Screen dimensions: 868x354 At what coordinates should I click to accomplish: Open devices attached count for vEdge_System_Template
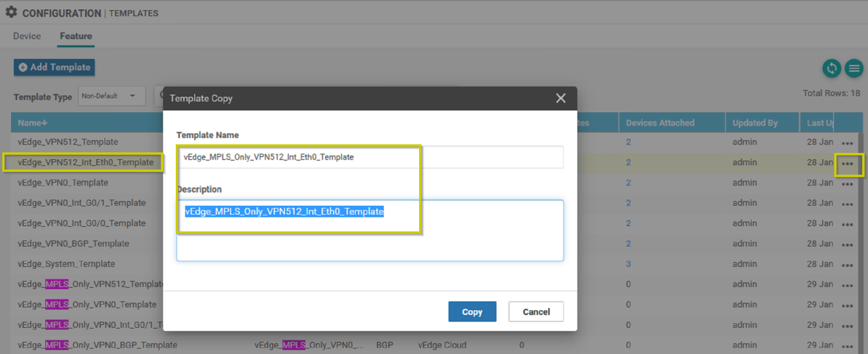[628, 264]
